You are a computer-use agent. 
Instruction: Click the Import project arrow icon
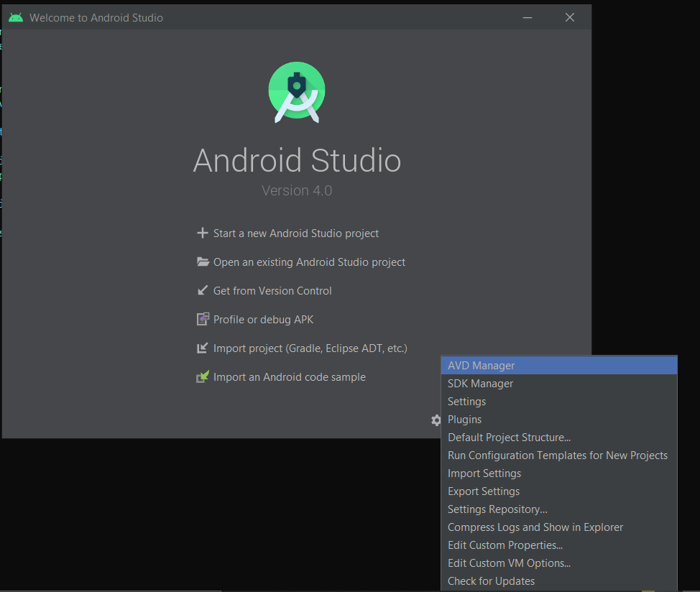coord(202,348)
